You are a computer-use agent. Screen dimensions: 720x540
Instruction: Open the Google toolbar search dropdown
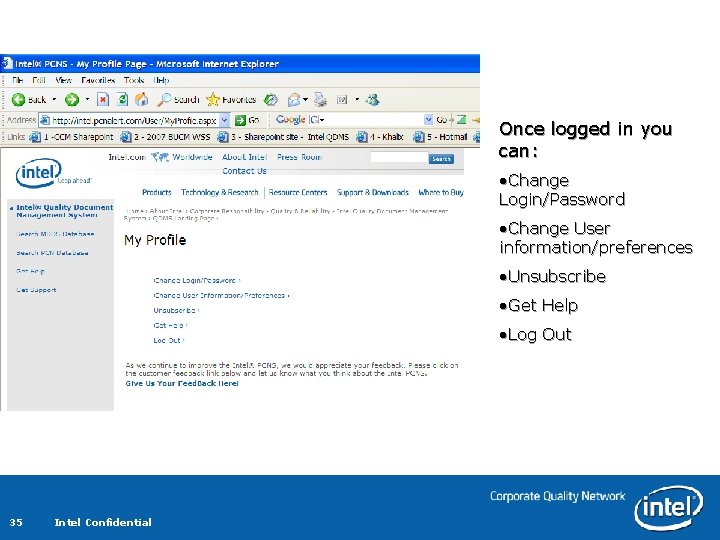tap(428, 120)
